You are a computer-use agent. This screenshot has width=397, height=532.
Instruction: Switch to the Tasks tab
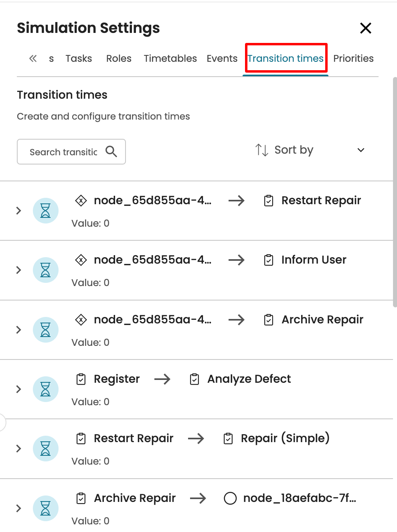(x=79, y=59)
